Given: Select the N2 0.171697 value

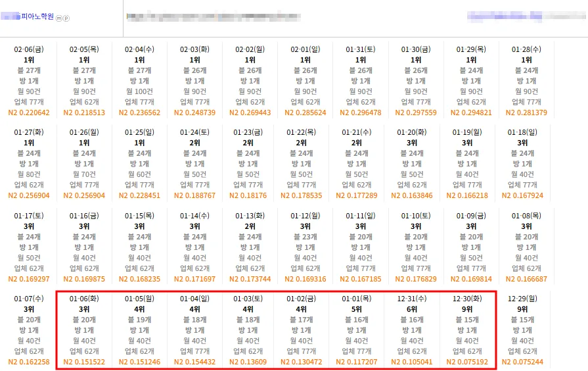Looking at the screenshot, I should [x=194, y=279].
